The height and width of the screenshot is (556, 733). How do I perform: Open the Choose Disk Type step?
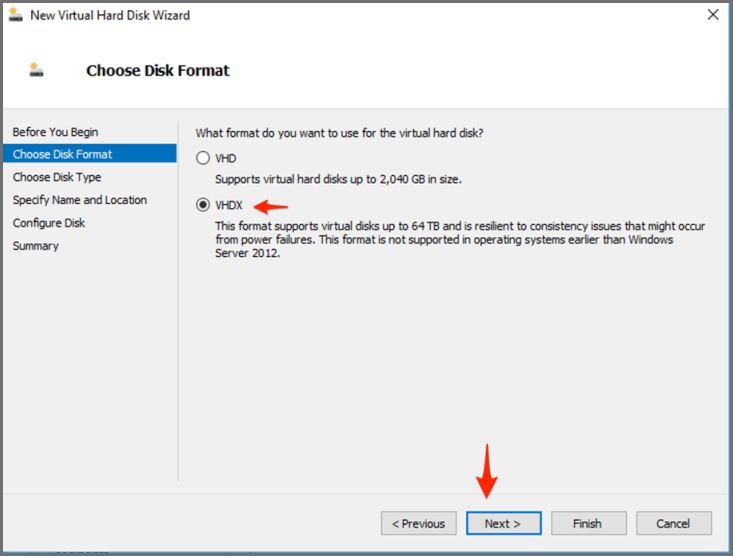coord(57,177)
